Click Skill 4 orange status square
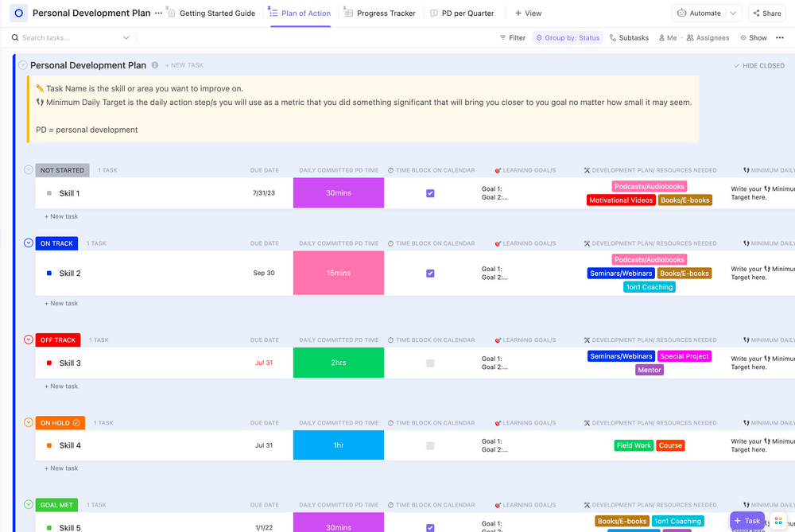 [x=49, y=445]
